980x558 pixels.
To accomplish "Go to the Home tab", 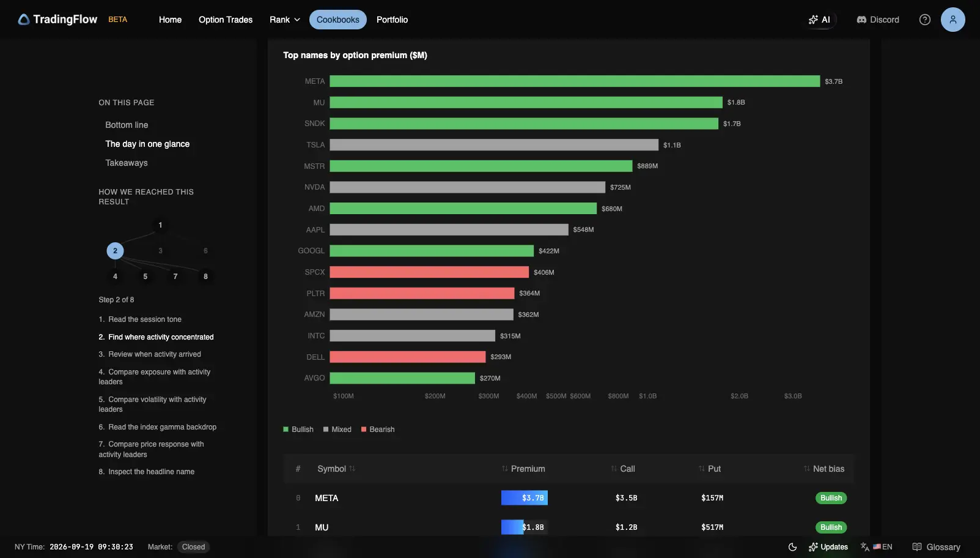I will [x=170, y=20].
